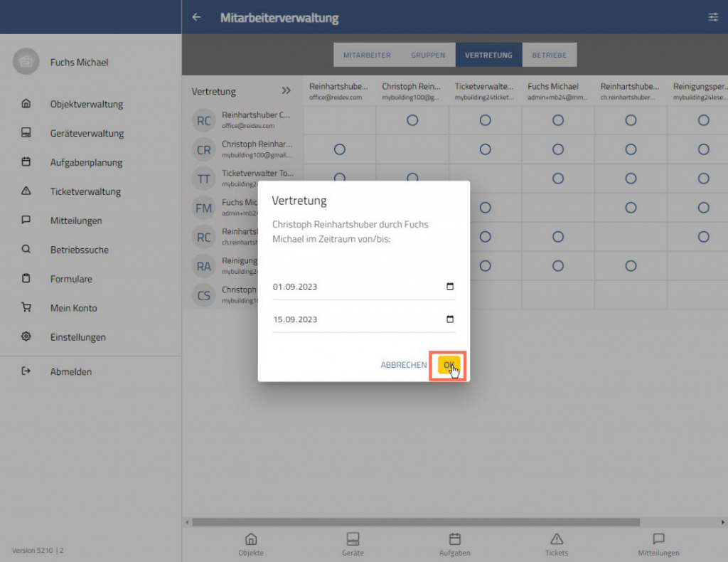This screenshot has height=562, width=728.
Task: Click the Tickets icon in bottom bar
Action: tap(557, 544)
